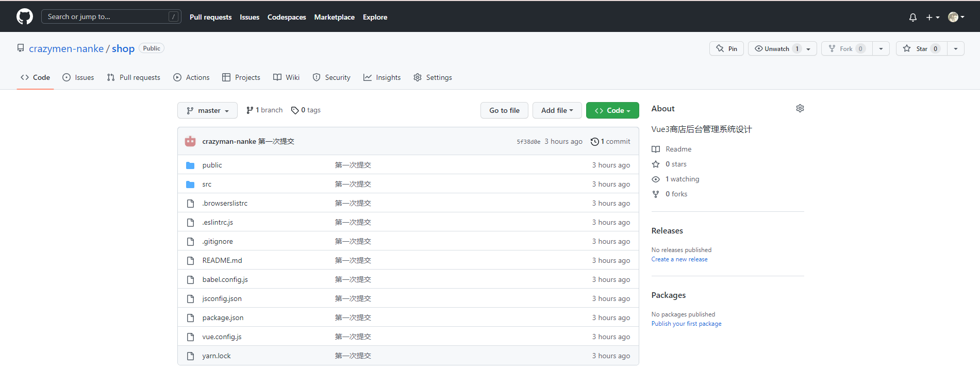
Task: Switch to the Security tab
Action: [x=331, y=77]
